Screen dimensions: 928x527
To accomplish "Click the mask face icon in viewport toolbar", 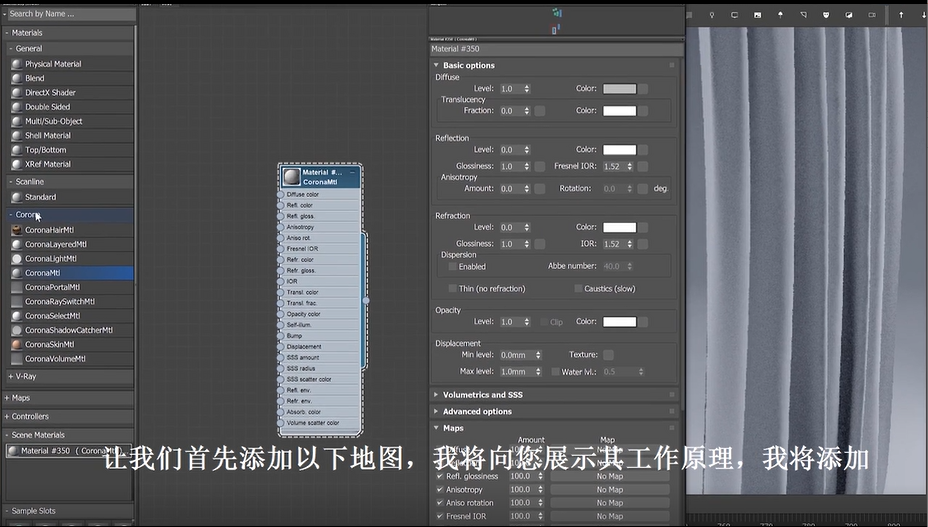I will pyautogui.click(x=826, y=15).
